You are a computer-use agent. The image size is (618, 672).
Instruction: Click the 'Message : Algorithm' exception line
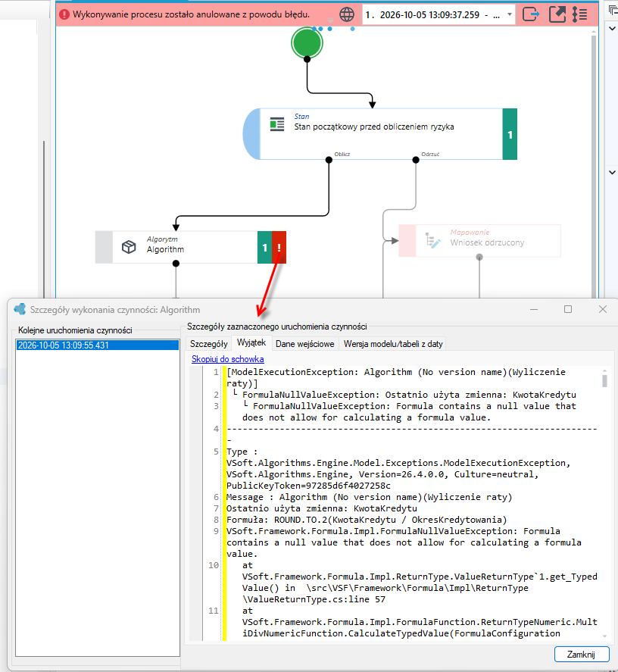pos(369,497)
